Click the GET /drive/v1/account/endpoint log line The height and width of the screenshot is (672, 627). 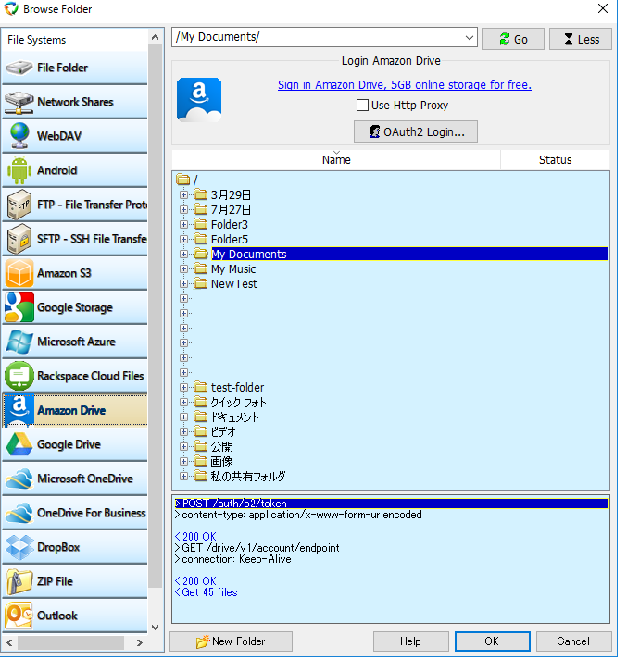(257, 548)
